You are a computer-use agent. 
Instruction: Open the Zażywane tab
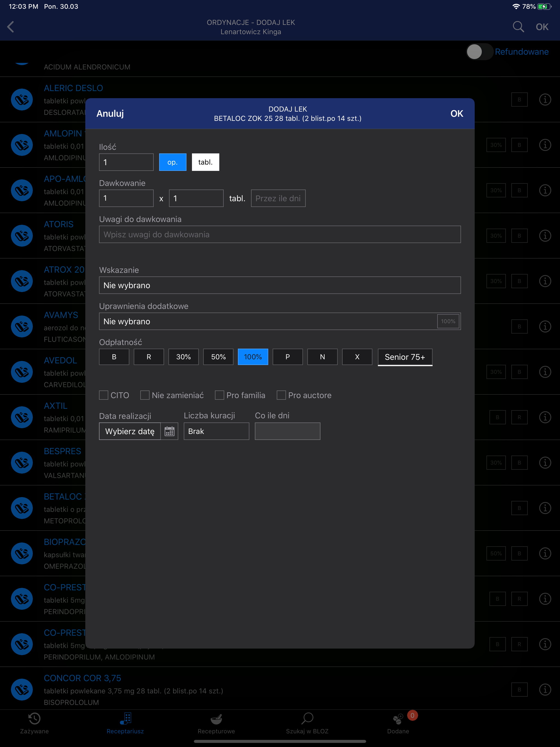click(34, 724)
